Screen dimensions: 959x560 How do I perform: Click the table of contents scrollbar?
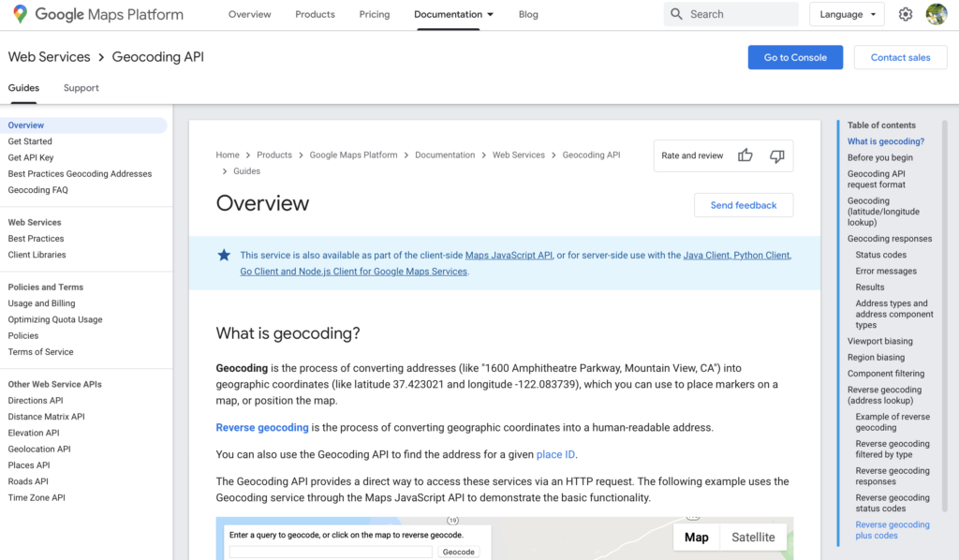(945, 315)
